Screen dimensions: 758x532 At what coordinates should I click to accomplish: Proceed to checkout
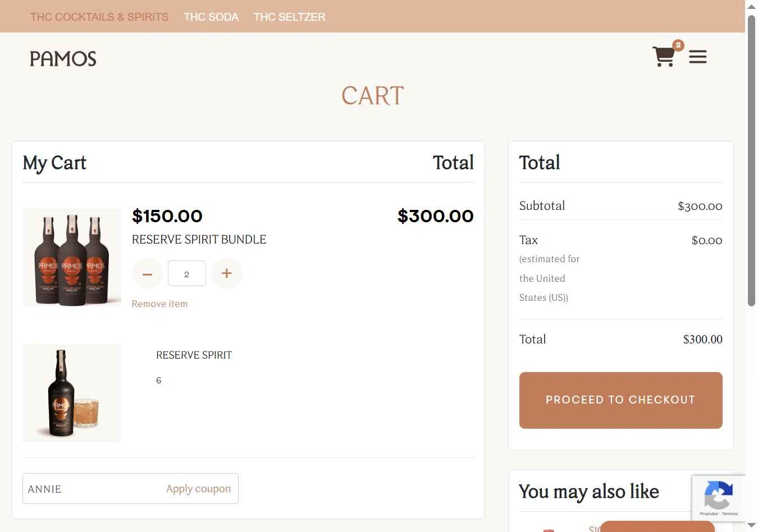[620, 400]
